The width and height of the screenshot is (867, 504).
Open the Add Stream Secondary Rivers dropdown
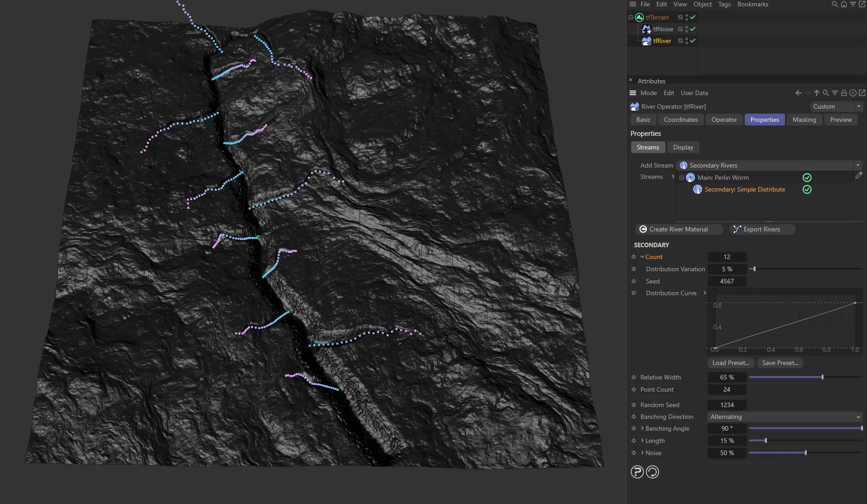point(769,165)
